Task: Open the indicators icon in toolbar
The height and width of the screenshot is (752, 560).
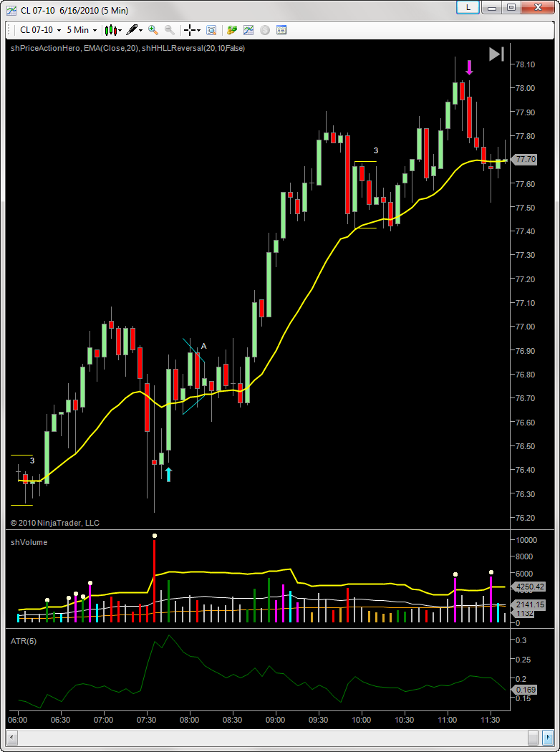Action: point(248,30)
